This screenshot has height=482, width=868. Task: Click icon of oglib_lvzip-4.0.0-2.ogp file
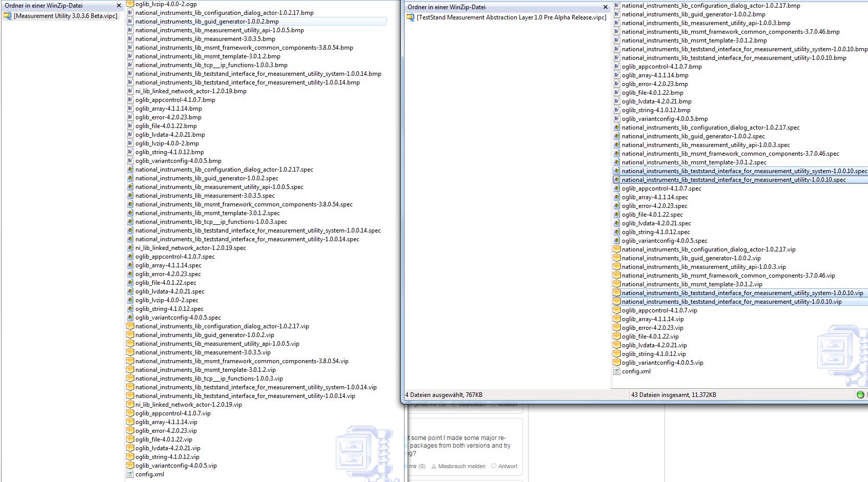tap(130, 4)
